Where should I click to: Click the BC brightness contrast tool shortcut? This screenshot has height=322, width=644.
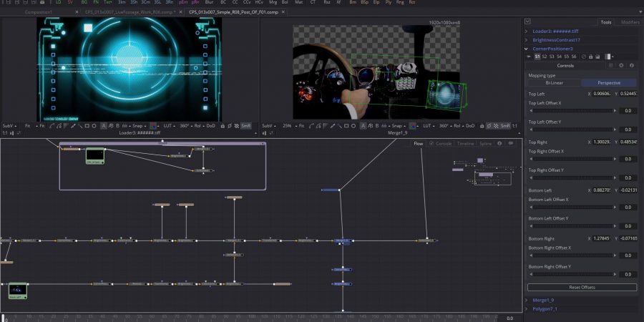click(x=223, y=3)
